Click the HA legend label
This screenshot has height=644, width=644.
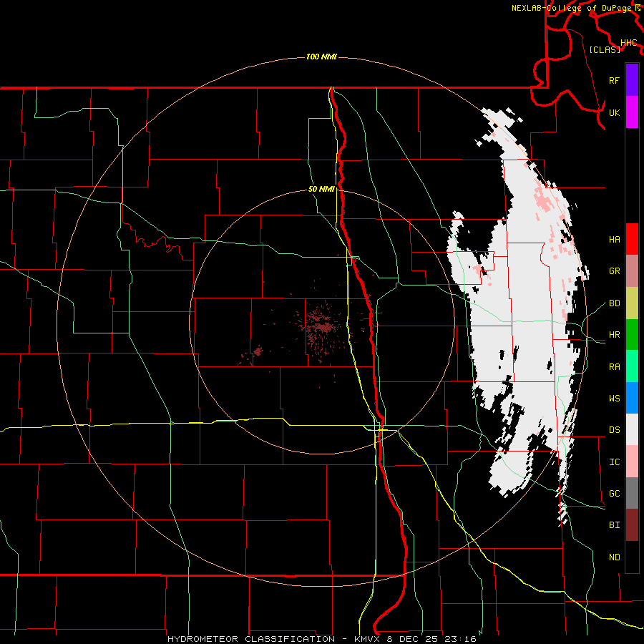(x=614, y=240)
